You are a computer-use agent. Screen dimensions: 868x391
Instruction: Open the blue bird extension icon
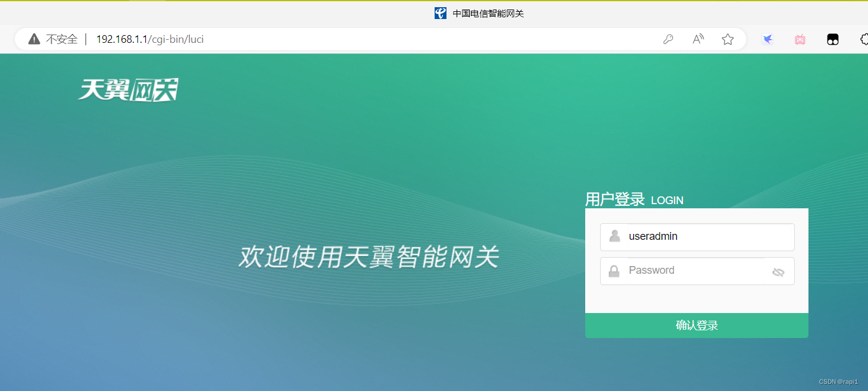point(768,39)
